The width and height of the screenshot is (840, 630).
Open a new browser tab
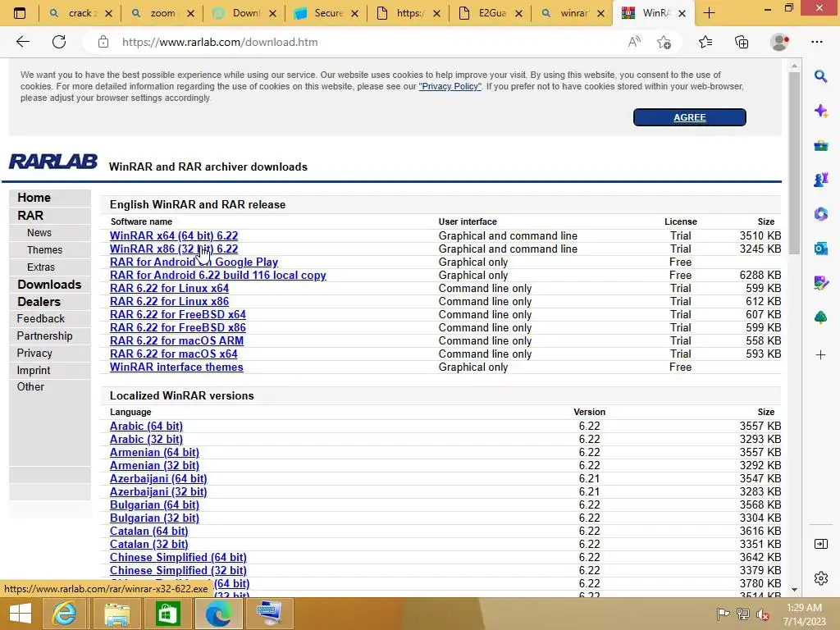coord(709,13)
